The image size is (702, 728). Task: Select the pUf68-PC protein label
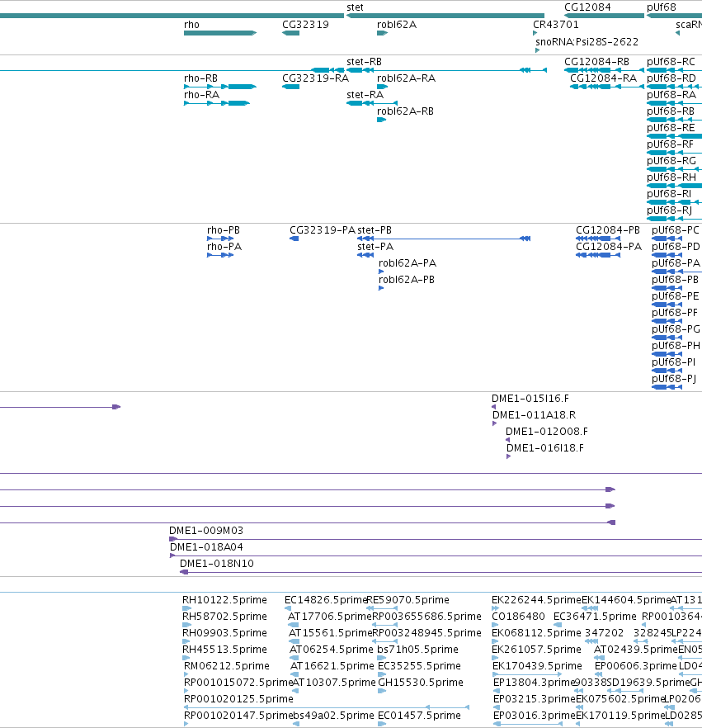pyautogui.click(x=675, y=230)
